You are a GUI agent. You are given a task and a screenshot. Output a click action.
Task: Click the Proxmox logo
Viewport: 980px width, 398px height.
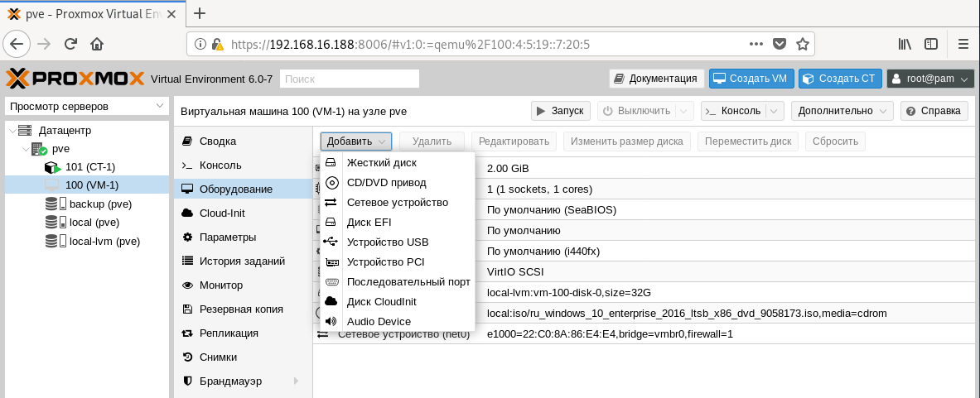pyautogui.click(x=76, y=79)
